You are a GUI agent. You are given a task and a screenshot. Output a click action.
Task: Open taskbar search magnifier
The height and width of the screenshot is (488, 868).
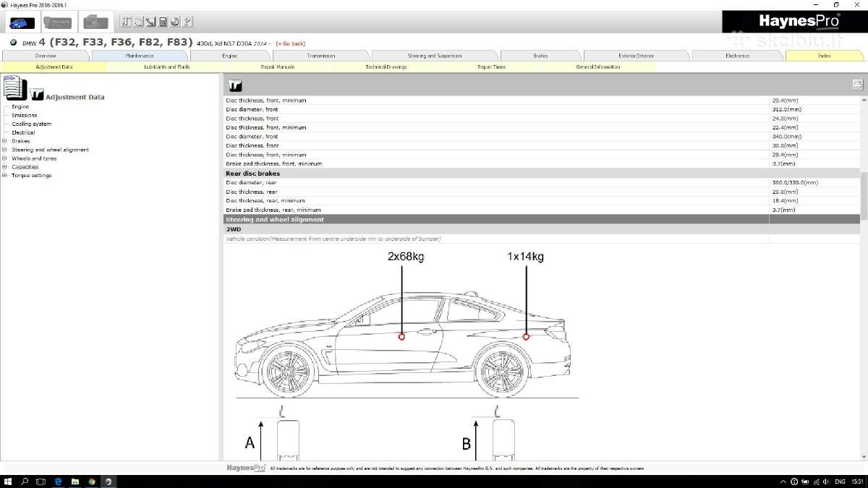tap(25, 481)
